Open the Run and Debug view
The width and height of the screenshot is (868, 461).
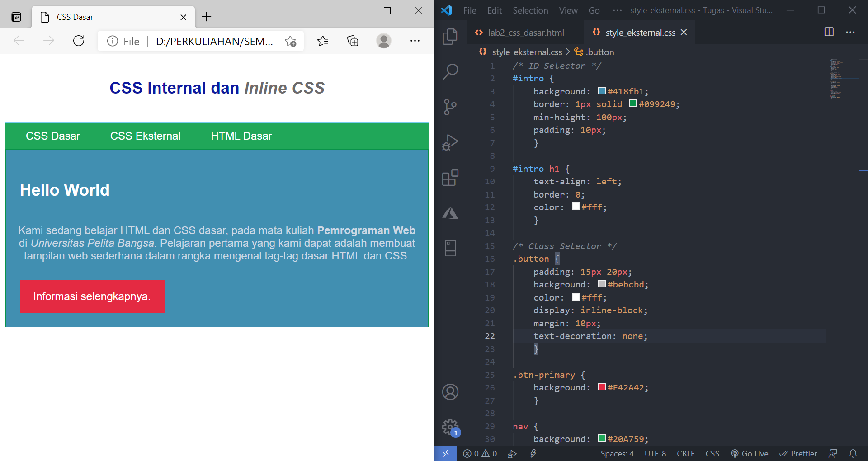[x=450, y=142]
